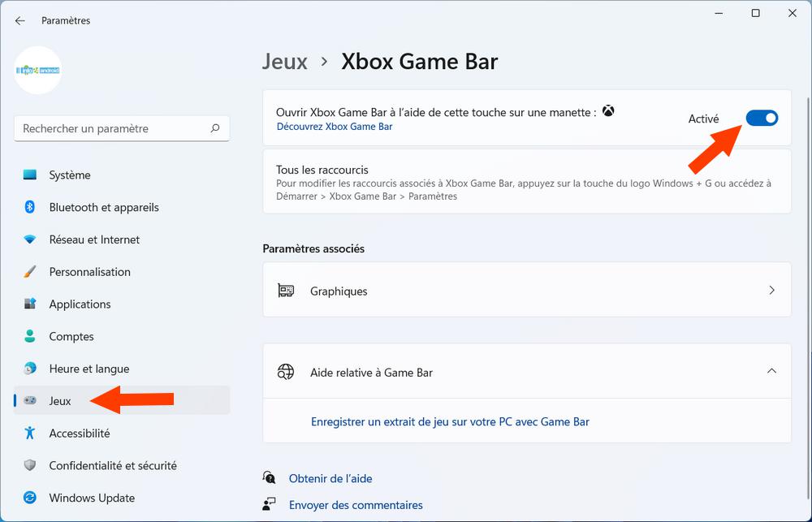The width and height of the screenshot is (812, 522).
Task: Click the Graphiques chevron arrow
Action: coord(771,290)
